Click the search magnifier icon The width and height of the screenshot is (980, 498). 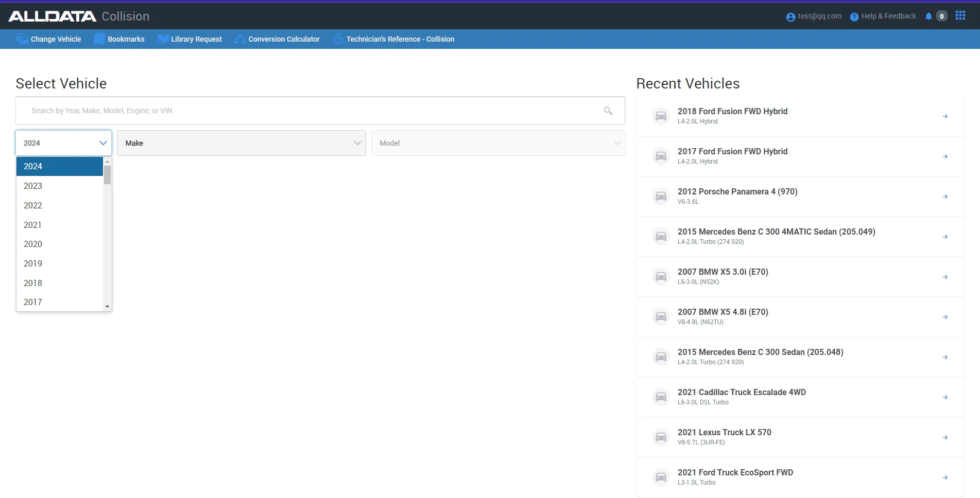[608, 111]
